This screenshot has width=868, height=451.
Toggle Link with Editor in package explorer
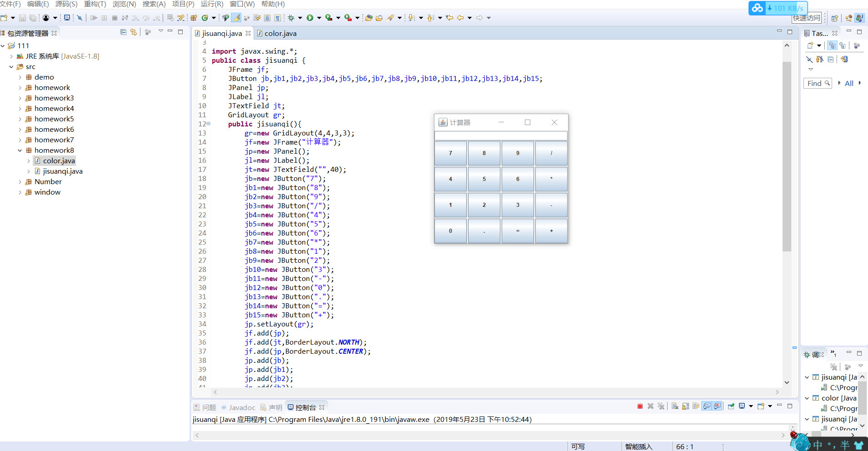coord(134,32)
